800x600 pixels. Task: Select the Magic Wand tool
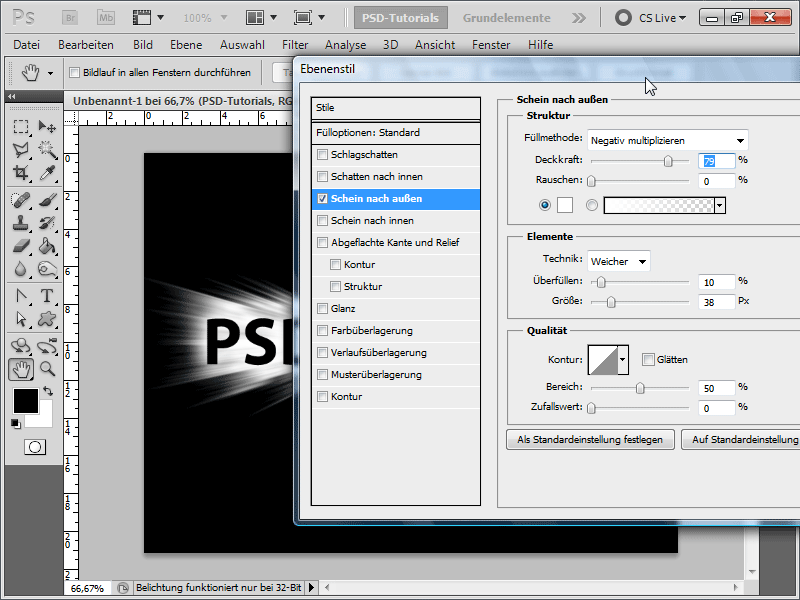(47, 149)
